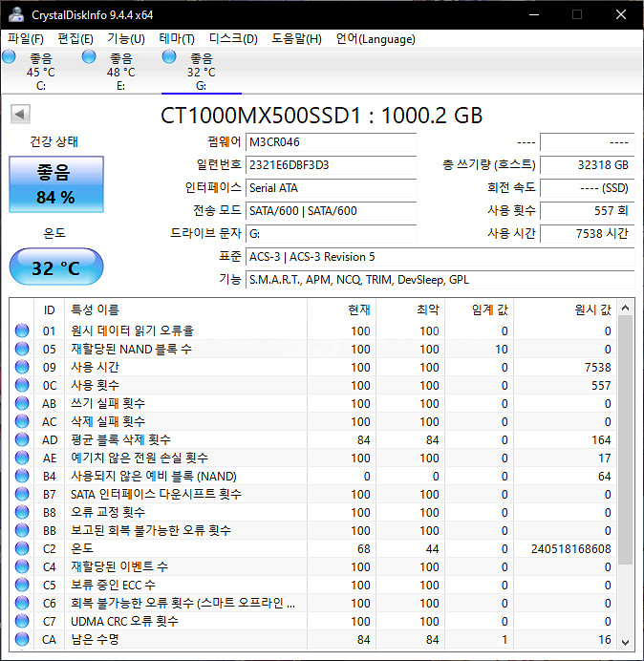Open the 디스크(D) menu
The height and width of the screenshot is (661, 644).
pos(233,39)
